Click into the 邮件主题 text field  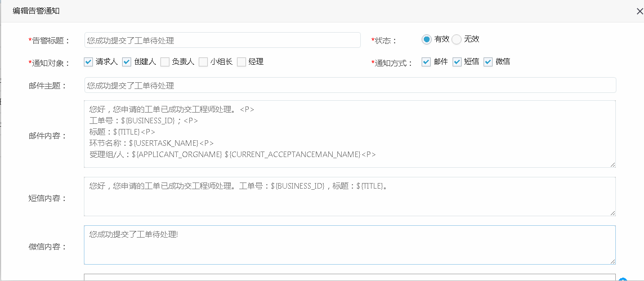coord(350,86)
